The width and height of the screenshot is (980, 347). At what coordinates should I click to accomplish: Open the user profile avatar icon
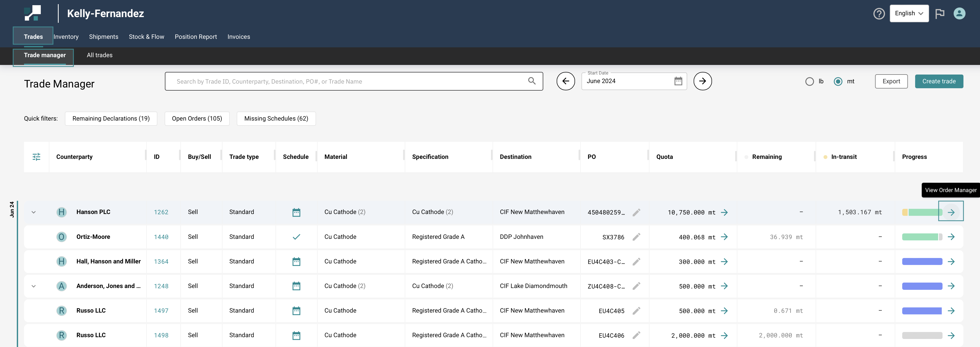959,14
